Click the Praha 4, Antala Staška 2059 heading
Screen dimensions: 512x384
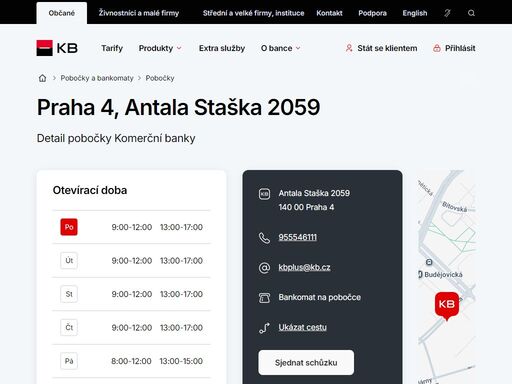pos(178,107)
